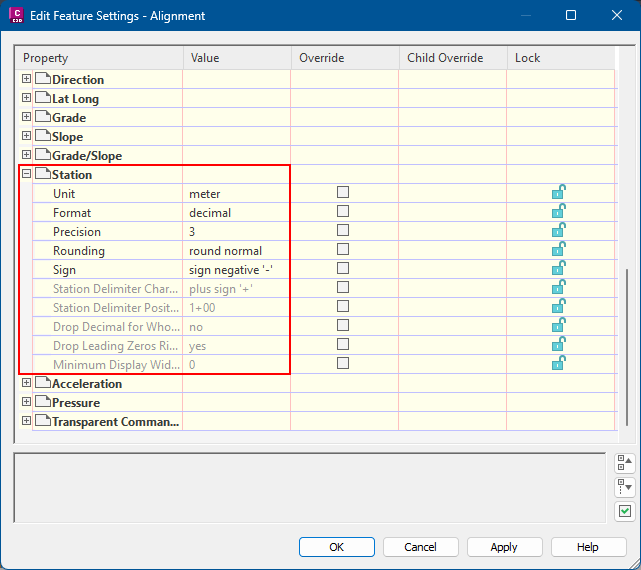The width and height of the screenshot is (641, 570).
Task: Lock the Minimum Display Width setting
Action: point(559,363)
